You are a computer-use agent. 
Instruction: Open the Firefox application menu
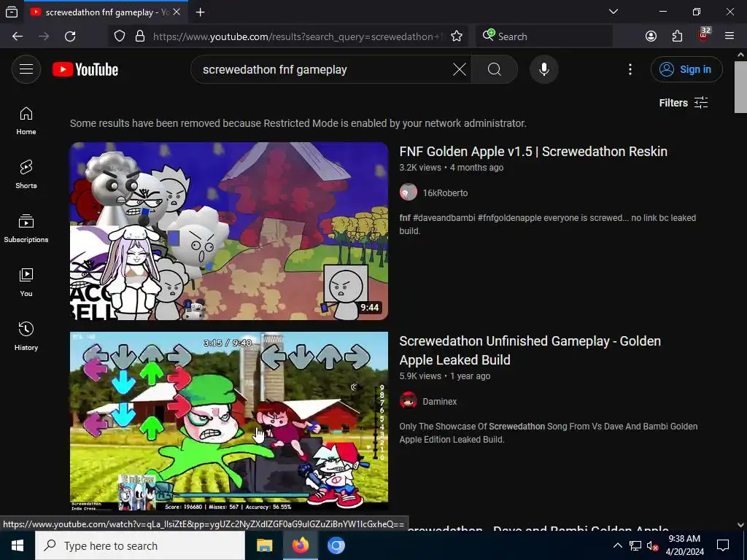729,36
